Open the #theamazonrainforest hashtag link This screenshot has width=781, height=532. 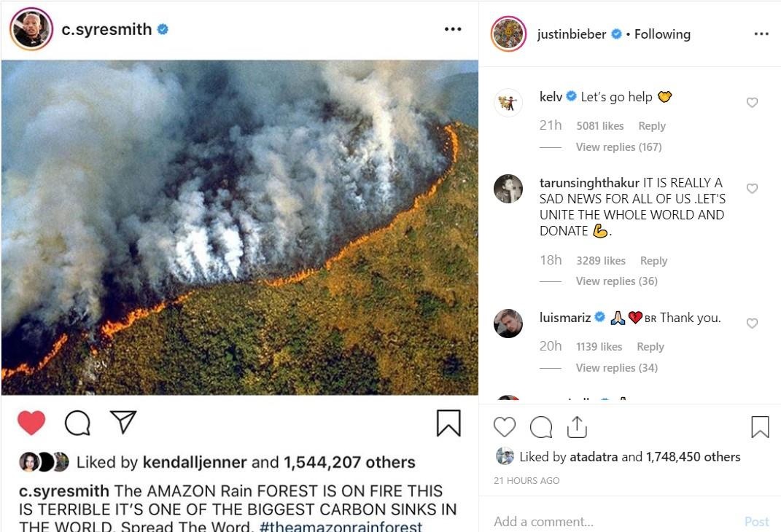[x=341, y=525]
